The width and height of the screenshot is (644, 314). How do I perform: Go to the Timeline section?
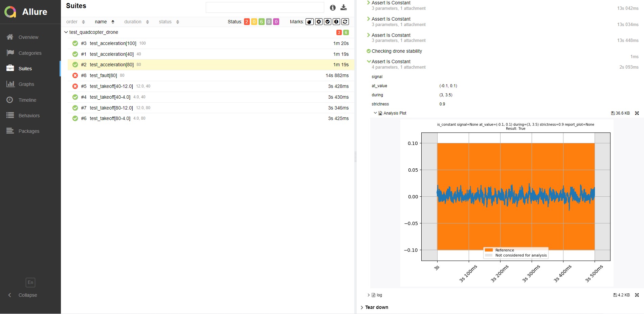pos(27,100)
